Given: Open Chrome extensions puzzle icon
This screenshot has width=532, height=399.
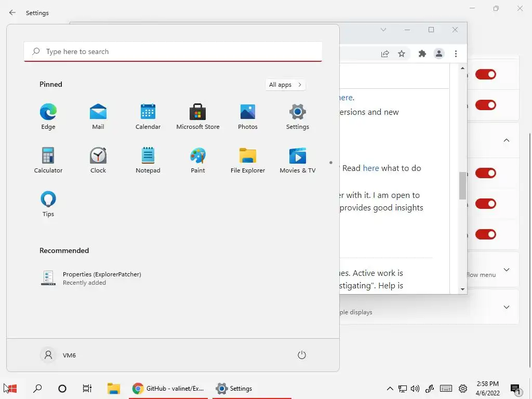Looking at the screenshot, I should pos(422,54).
